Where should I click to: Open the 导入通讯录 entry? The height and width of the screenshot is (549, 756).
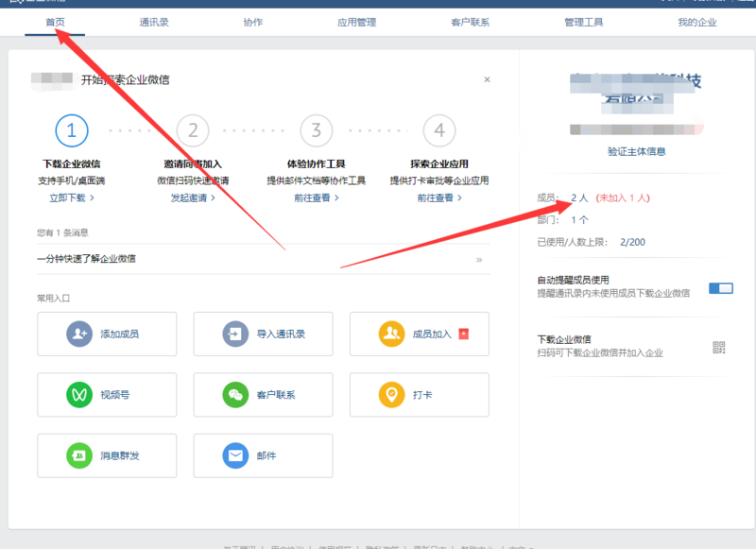pyautogui.click(x=264, y=334)
